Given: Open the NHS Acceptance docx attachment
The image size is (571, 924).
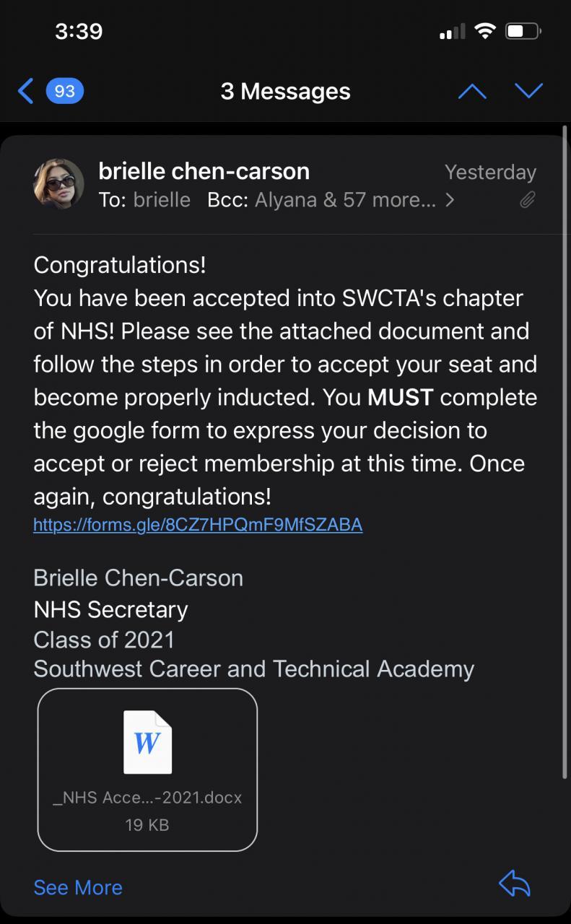Looking at the screenshot, I should (147, 770).
